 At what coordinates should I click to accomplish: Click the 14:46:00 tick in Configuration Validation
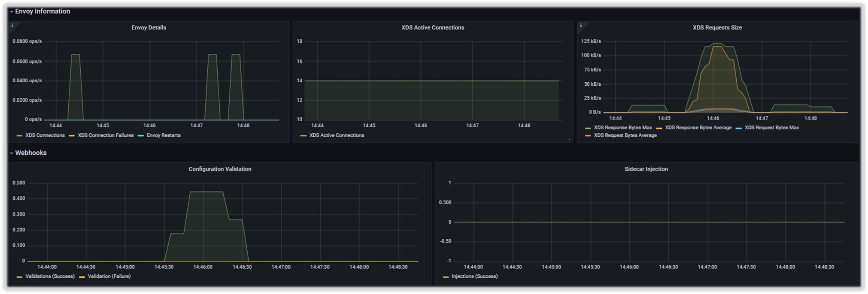pyautogui.click(x=203, y=267)
